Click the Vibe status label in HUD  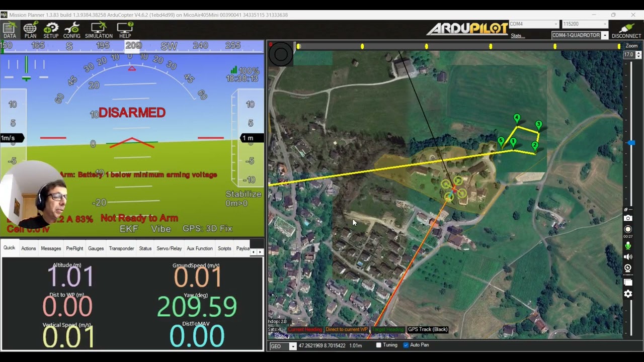tap(161, 229)
